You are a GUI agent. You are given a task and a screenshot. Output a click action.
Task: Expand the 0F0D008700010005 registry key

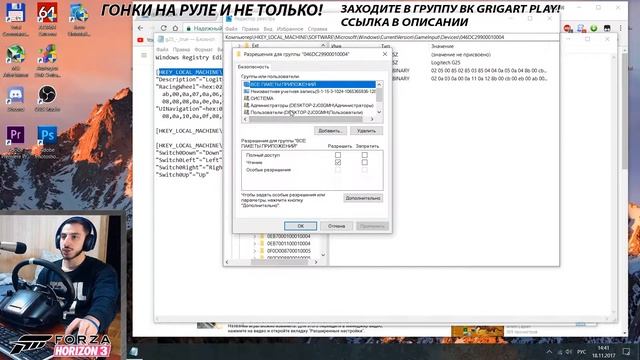[255, 251]
